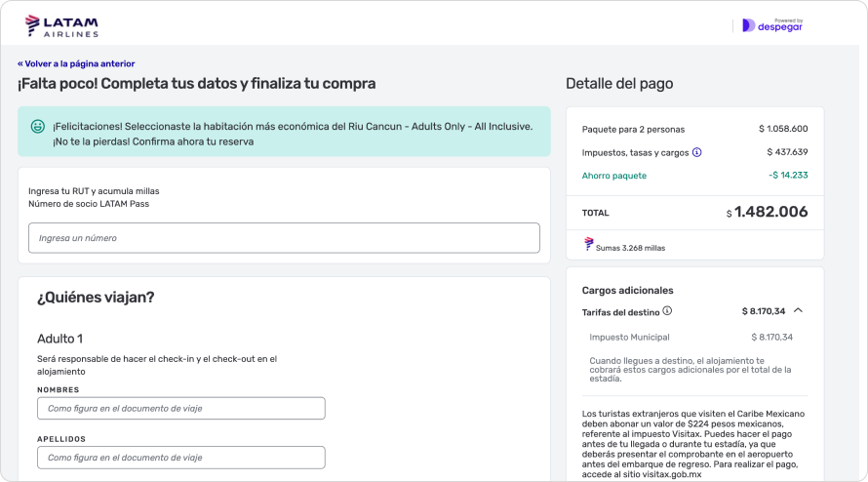Click the Tarifas del destino section label

click(x=620, y=311)
